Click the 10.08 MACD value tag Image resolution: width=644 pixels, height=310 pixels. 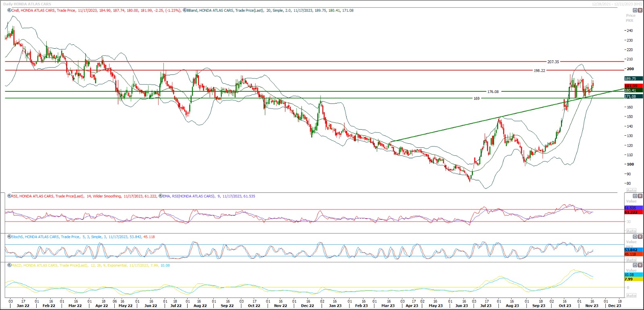coord(634,275)
